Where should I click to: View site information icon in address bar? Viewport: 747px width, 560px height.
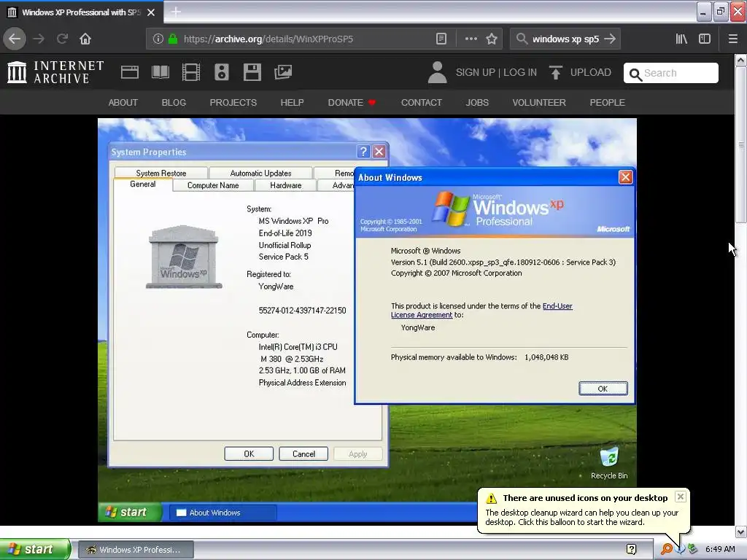click(x=158, y=39)
